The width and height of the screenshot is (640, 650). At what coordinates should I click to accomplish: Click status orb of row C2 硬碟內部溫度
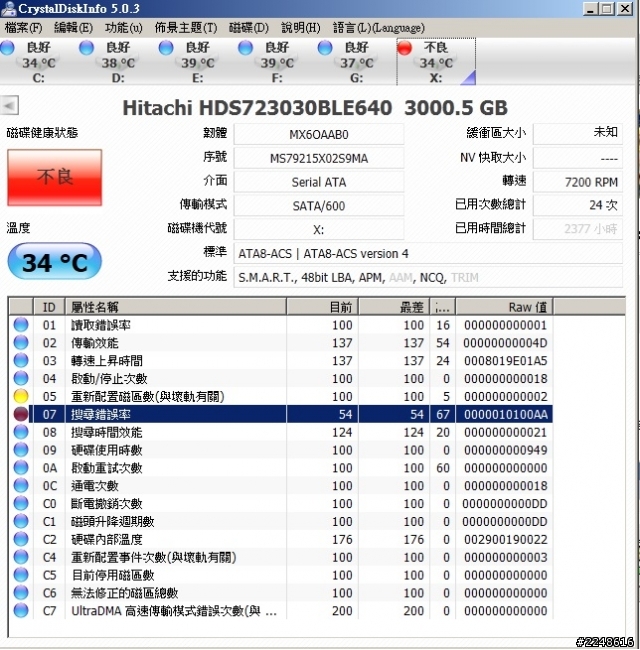[x=21, y=539]
